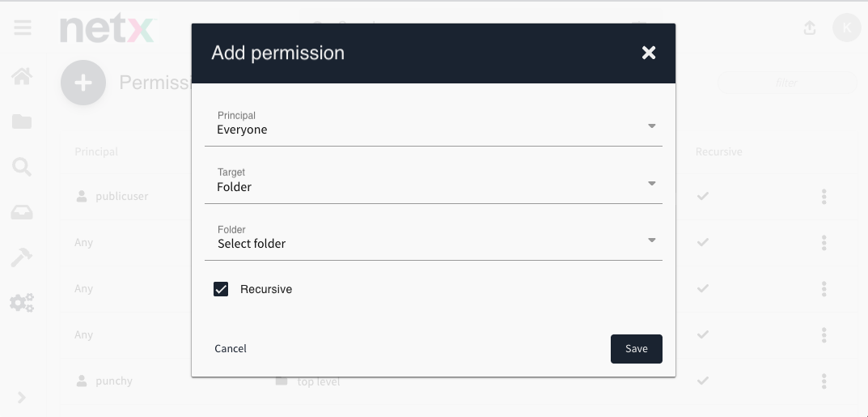Open the hamburger menu

[x=23, y=28]
